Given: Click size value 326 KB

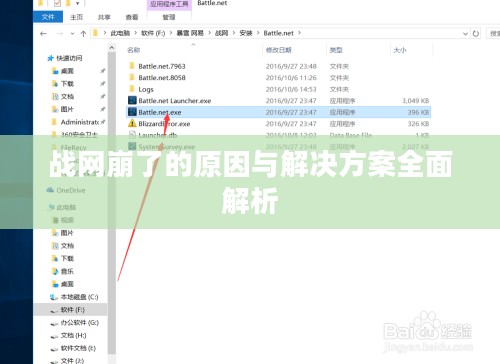Looking at the screenshot, I should coord(418,124).
